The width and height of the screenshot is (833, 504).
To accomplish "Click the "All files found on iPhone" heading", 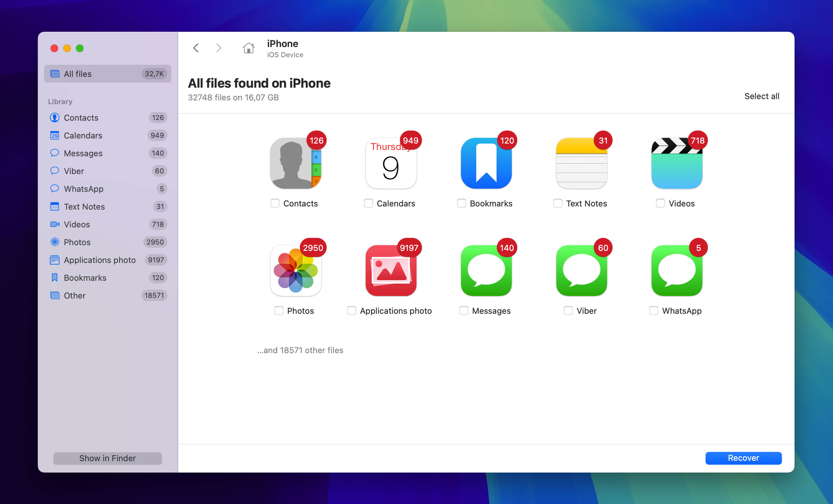I will [259, 83].
